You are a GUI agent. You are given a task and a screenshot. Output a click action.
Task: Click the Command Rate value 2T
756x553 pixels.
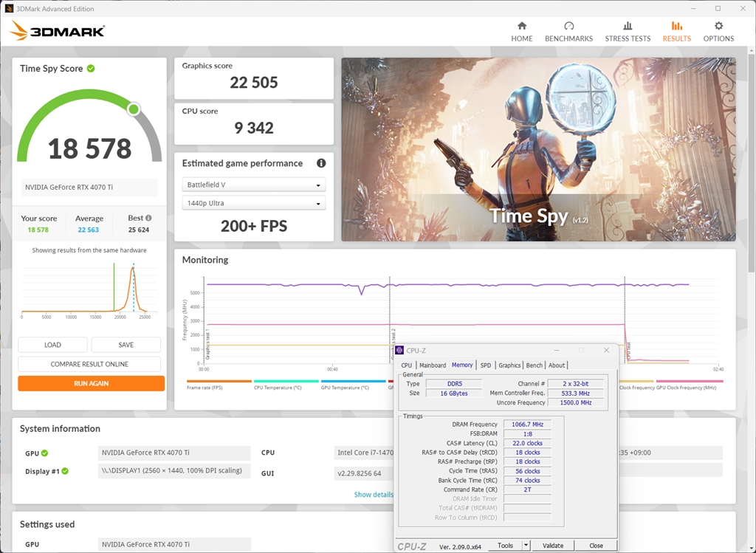click(527, 490)
